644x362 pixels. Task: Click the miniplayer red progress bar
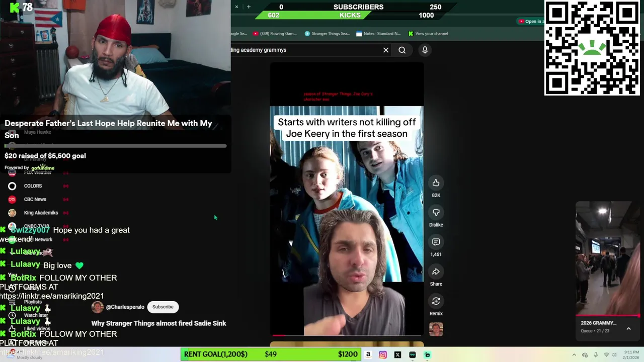[x=608, y=316]
